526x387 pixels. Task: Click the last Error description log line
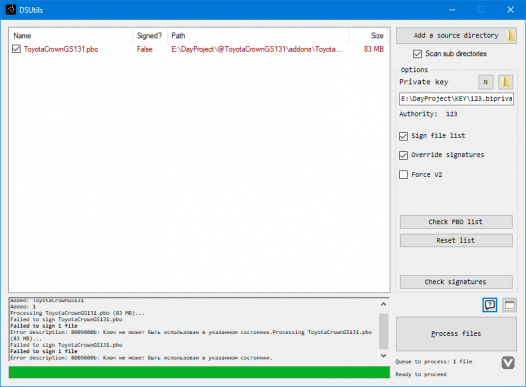click(141, 358)
